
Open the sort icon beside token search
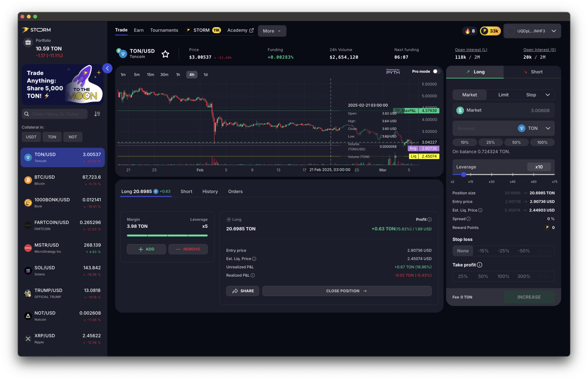coord(97,114)
